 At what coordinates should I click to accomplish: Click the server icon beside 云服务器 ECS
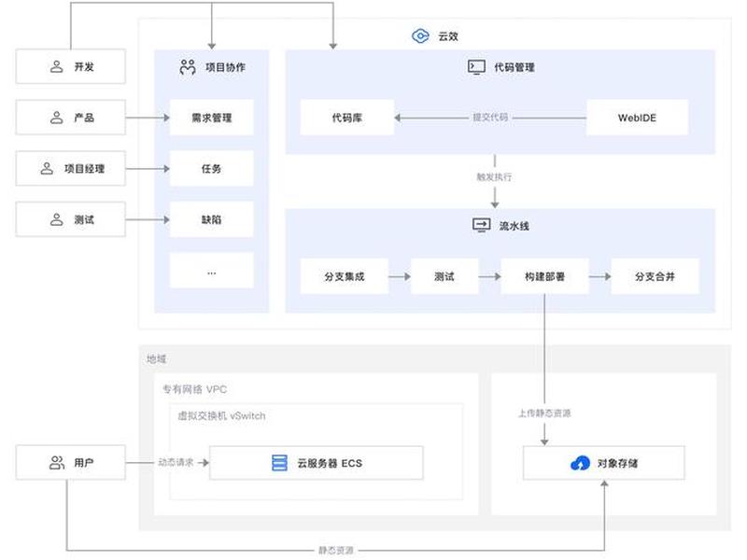[279, 463]
